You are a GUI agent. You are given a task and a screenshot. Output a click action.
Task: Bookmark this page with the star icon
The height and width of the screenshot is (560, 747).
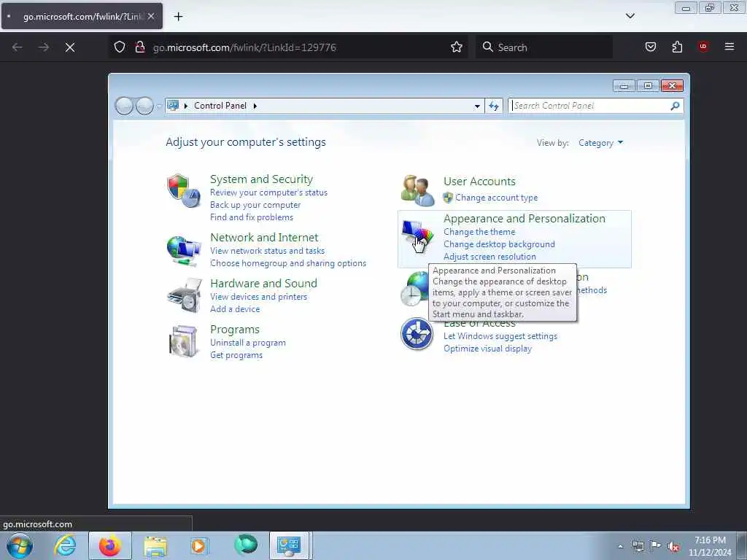click(x=457, y=47)
